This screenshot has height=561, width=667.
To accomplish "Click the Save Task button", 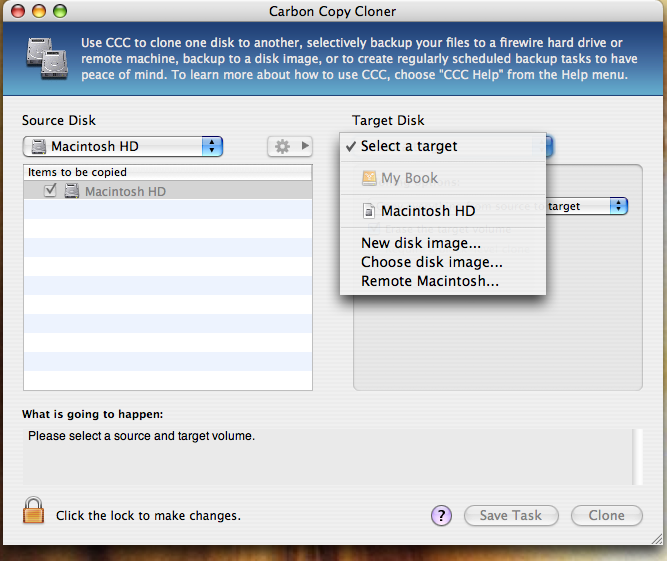I will [511, 515].
